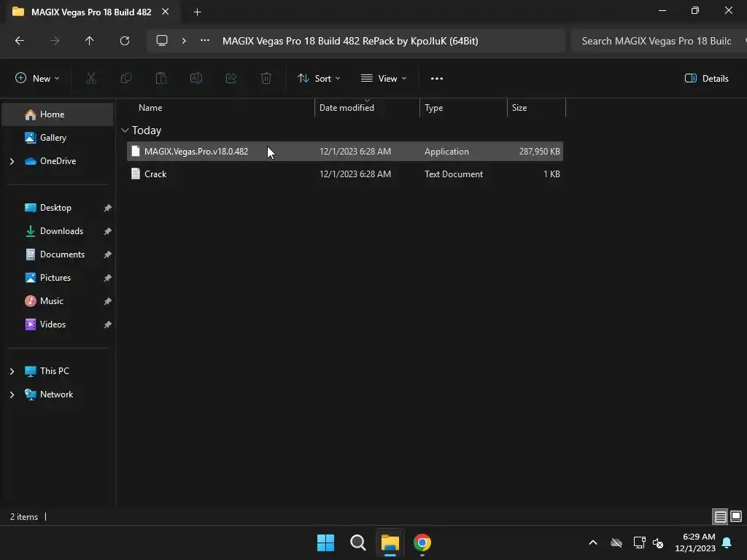Close the MAGIX Vegas Pro tab

pyautogui.click(x=166, y=12)
